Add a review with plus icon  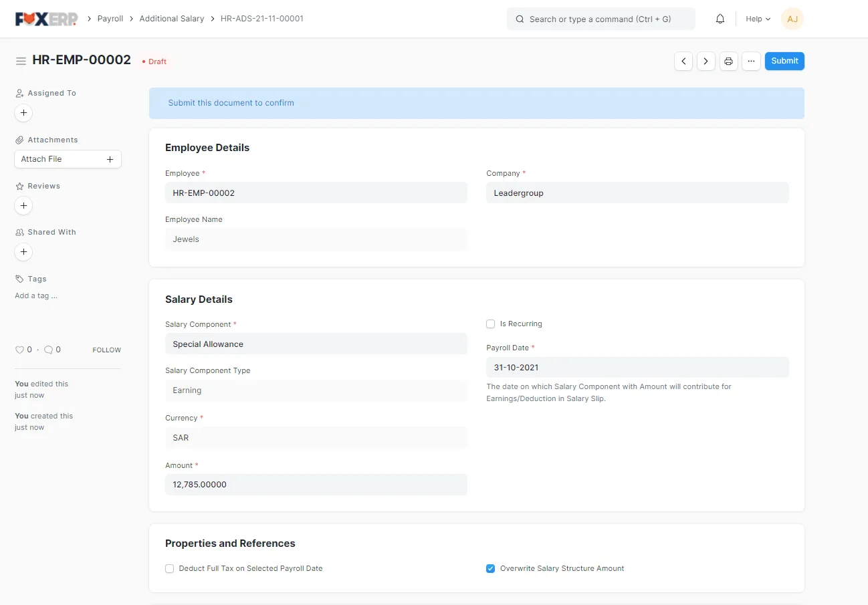(23, 206)
